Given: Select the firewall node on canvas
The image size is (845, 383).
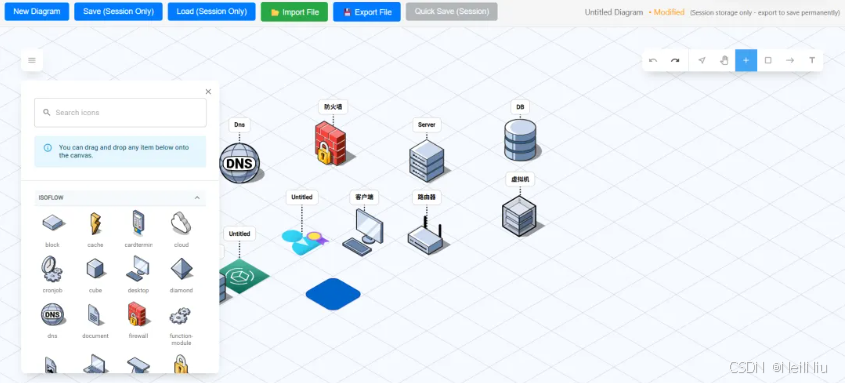Looking at the screenshot, I should point(331,143).
